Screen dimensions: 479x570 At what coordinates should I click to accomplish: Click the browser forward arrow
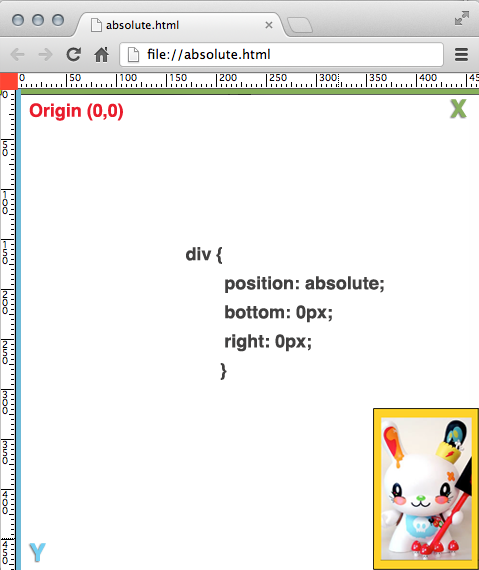(45, 55)
